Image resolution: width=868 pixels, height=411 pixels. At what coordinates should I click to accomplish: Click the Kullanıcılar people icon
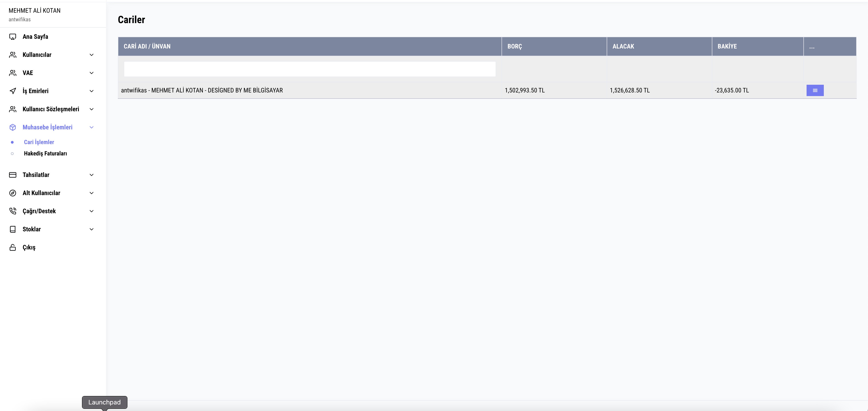point(12,55)
